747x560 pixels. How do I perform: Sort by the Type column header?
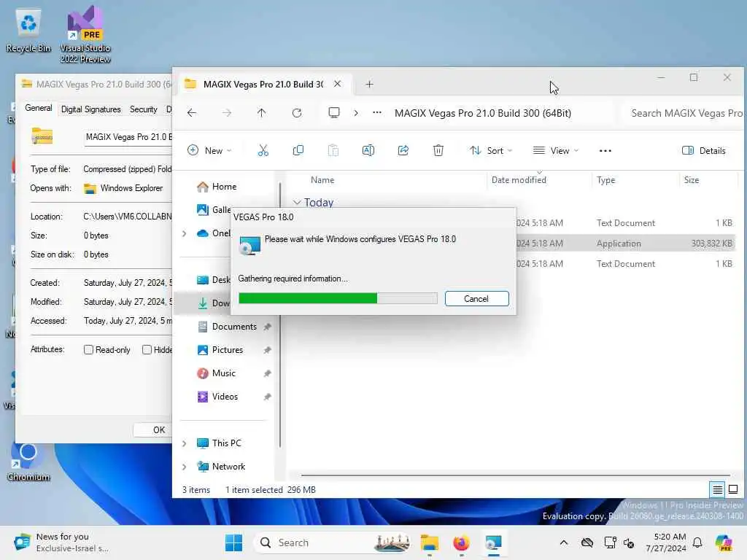(606, 180)
